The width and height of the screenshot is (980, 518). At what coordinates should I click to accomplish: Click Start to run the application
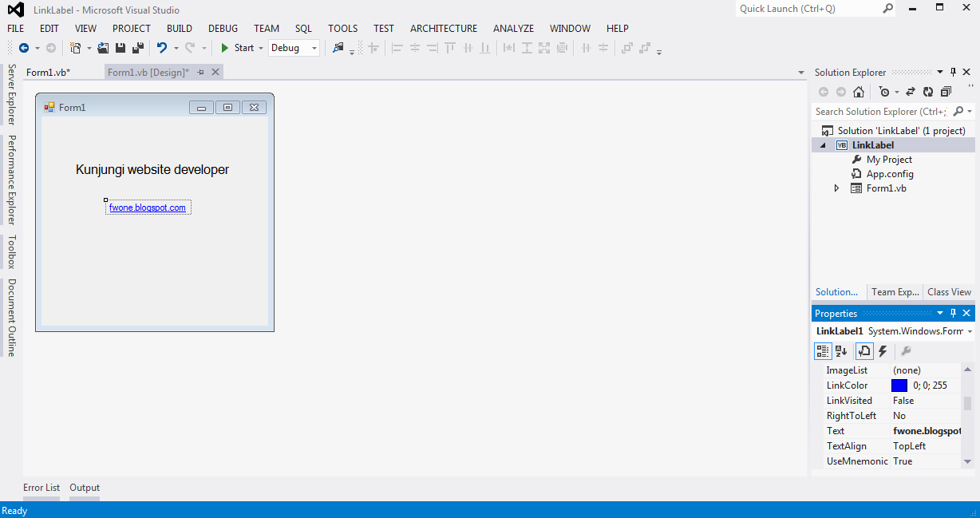pos(239,48)
